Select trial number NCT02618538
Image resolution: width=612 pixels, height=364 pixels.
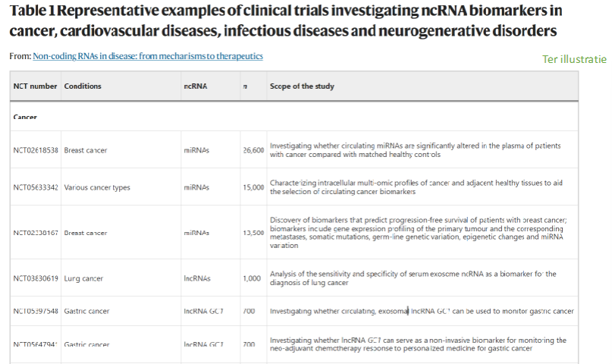coord(36,150)
